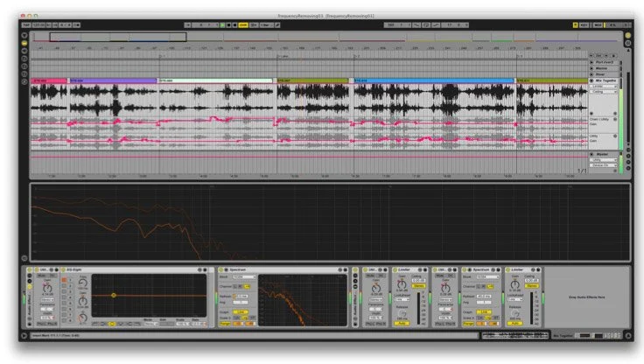Image resolution: width=644 pixels, height=364 pixels.
Task: Toggle the Show/Hide Browser triangle icon
Action: [24, 36]
